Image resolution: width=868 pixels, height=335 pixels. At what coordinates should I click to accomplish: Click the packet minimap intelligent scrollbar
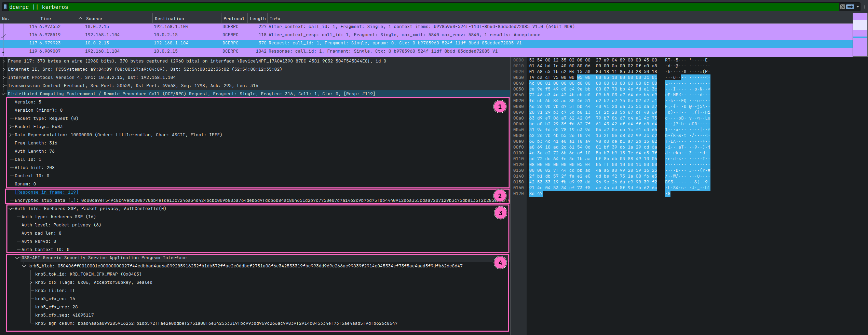(860, 35)
